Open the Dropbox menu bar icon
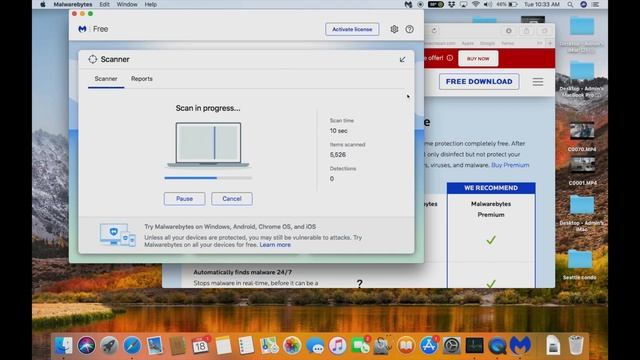Viewport: 640px width, 360px height. click(451, 4)
